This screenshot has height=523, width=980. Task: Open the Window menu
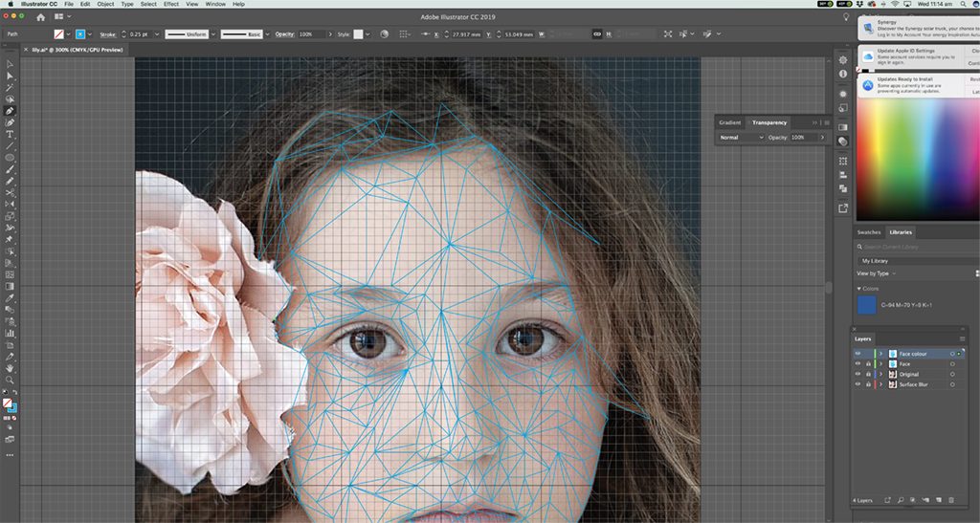[215, 4]
